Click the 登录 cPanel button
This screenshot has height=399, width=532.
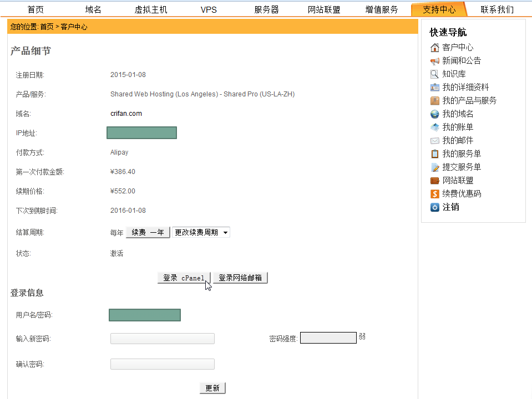coord(184,278)
